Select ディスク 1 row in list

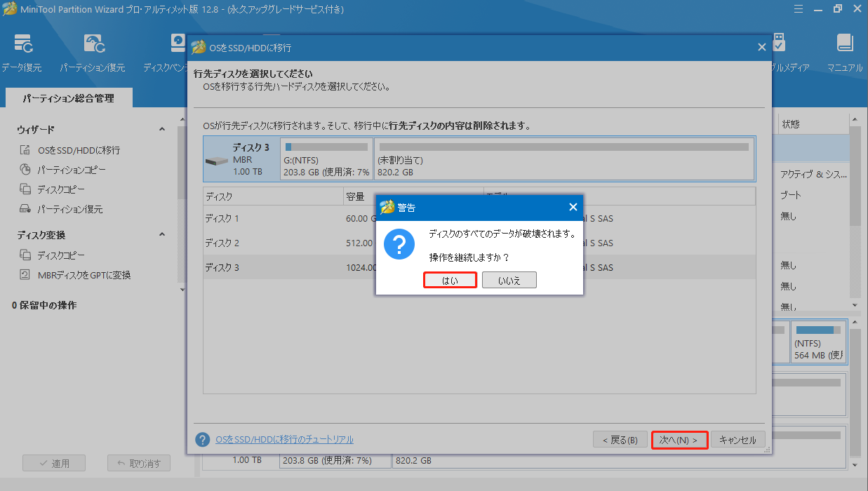click(x=479, y=219)
